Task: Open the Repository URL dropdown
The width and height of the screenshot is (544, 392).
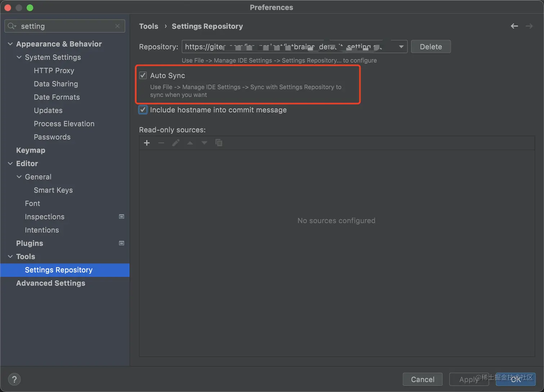Action: [x=401, y=47]
